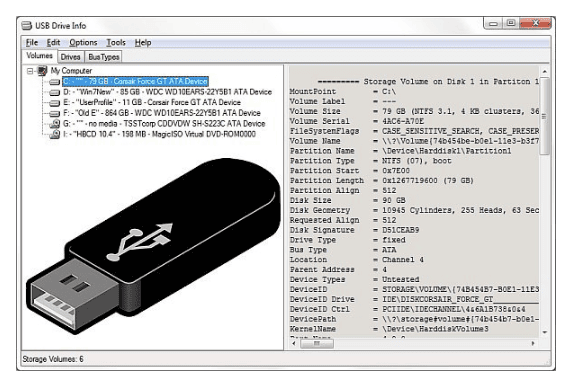Open the File menu
Screen dimensions: 577x386
(x=32, y=43)
